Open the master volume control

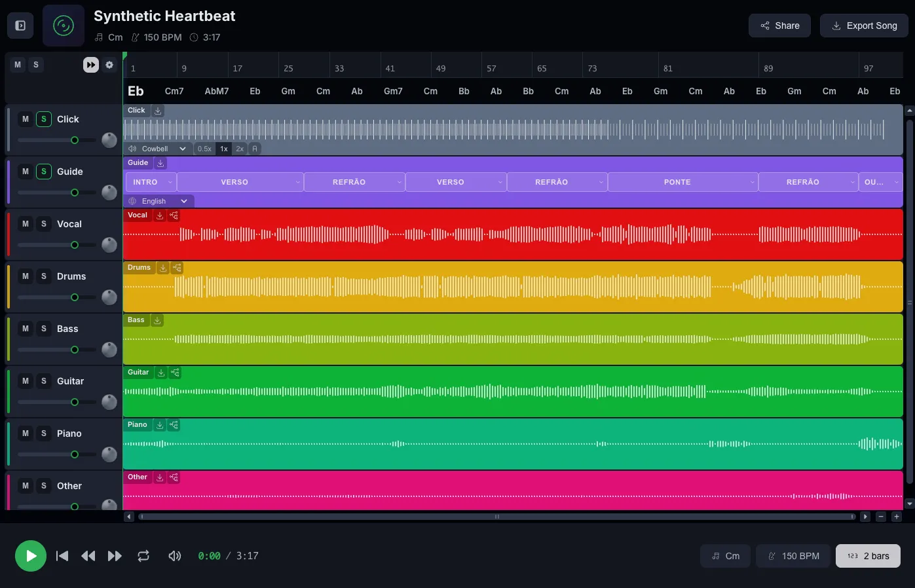tap(175, 556)
